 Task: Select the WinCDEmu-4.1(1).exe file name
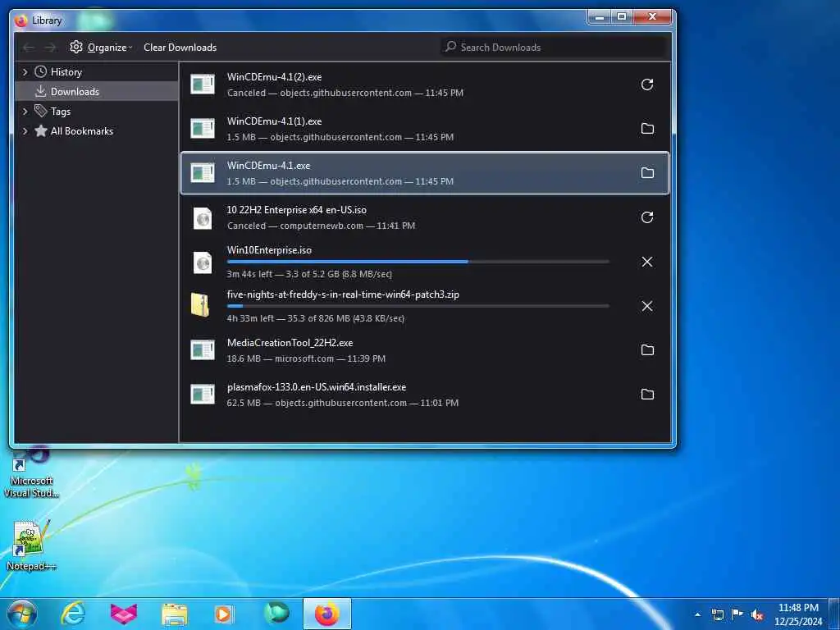coord(274,121)
